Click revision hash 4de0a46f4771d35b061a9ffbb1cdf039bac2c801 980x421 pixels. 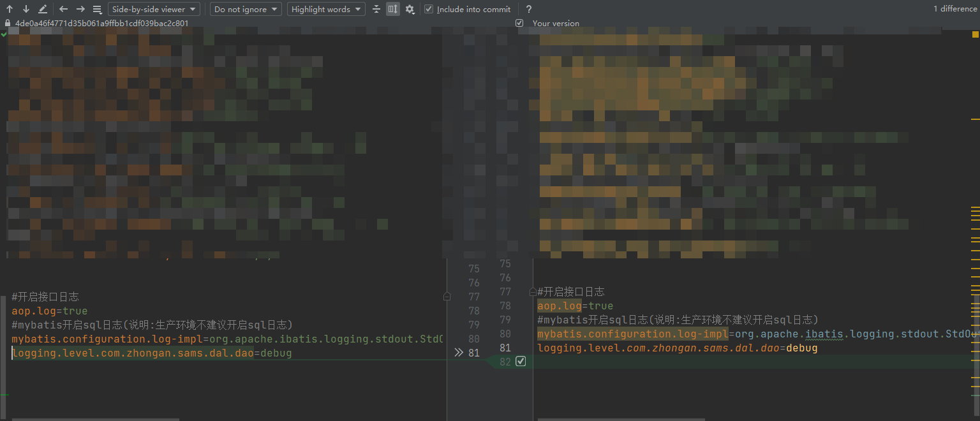coord(102,23)
